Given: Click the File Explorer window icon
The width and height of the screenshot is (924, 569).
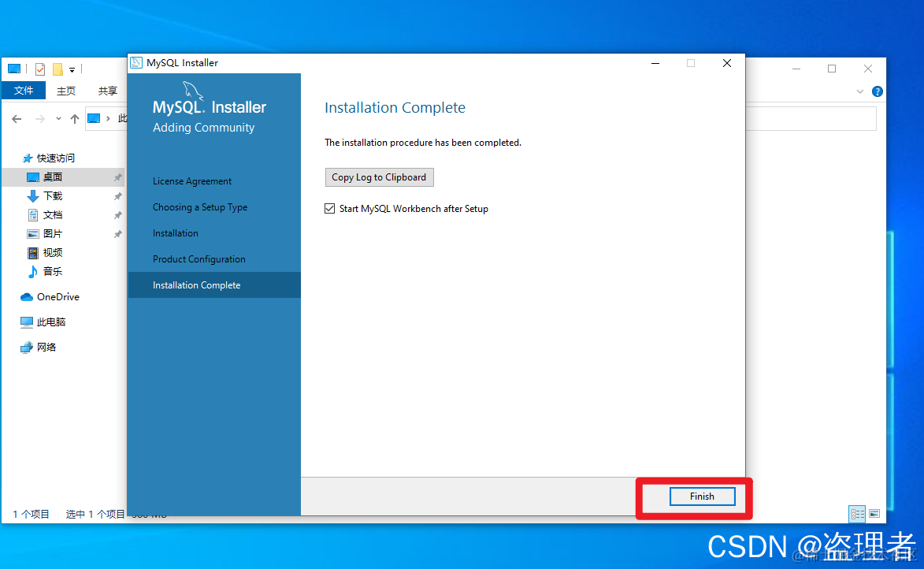Looking at the screenshot, I should (14, 69).
